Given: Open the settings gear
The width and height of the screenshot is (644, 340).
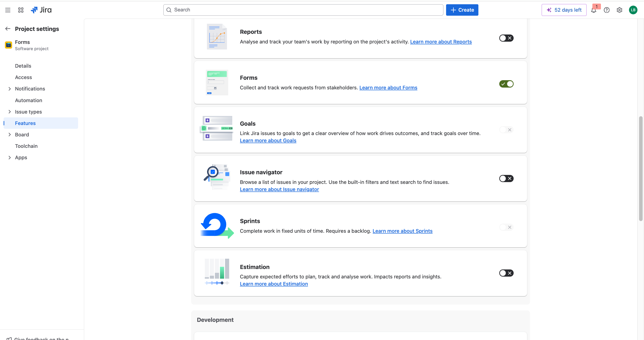Looking at the screenshot, I should [x=619, y=10].
